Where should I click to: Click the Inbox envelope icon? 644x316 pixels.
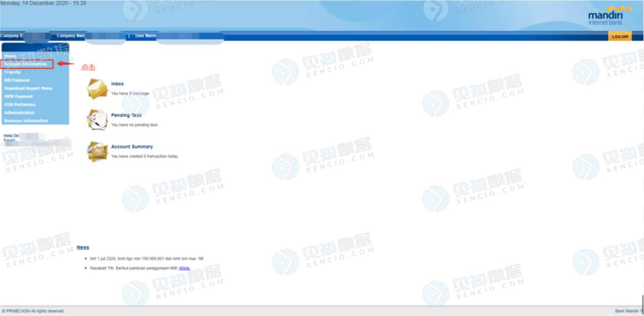click(x=97, y=89)
